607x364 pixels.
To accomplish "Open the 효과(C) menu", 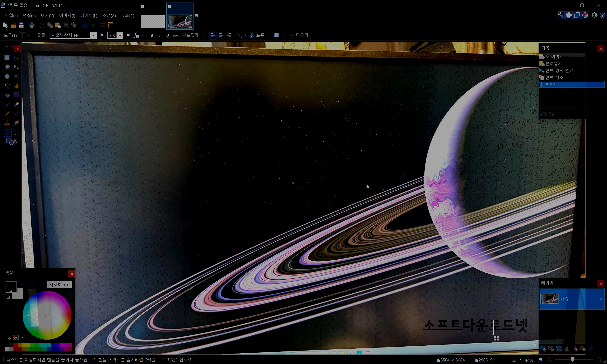I will pyautogui.click(x=127, y=16).
